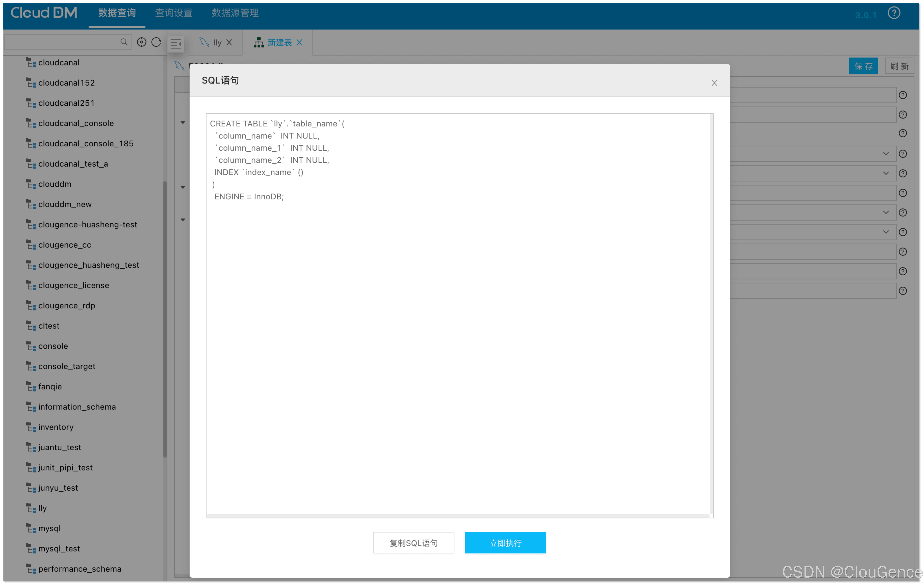Collapse the first section arrow beside dialog
Image resolution: width=924 pixels, height=586 pixels.
pos(183,123)
